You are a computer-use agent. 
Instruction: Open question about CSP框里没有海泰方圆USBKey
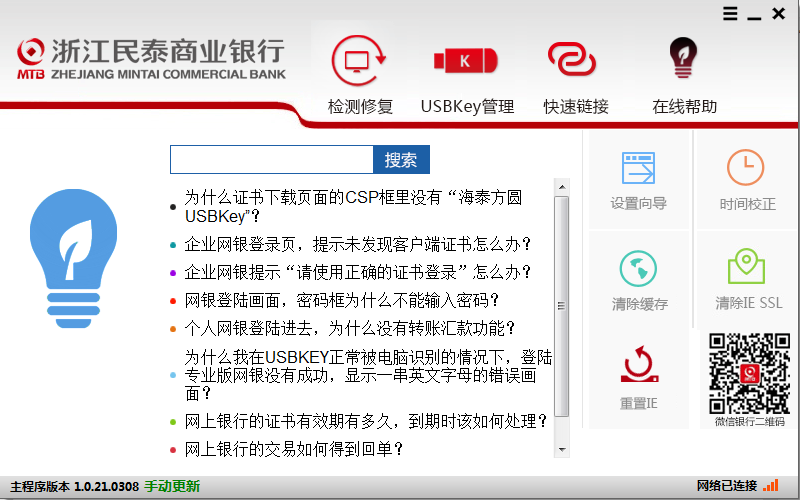pos(353,207)
